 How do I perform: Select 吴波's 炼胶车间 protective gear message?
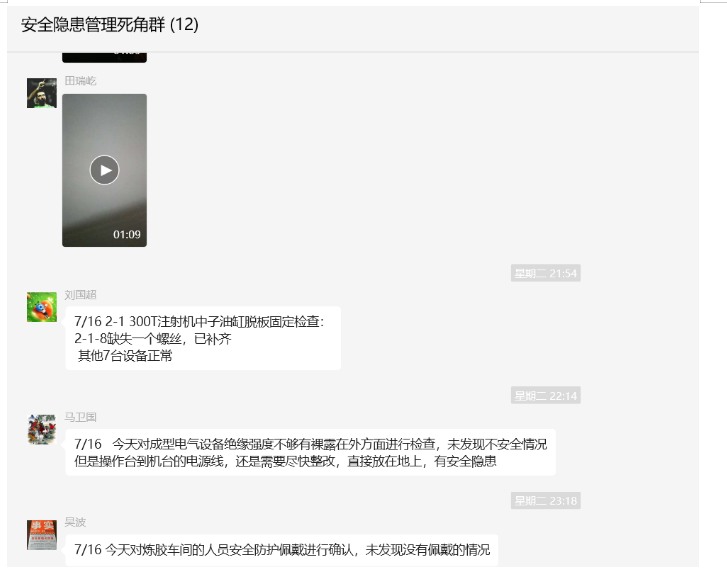[282, 550]
